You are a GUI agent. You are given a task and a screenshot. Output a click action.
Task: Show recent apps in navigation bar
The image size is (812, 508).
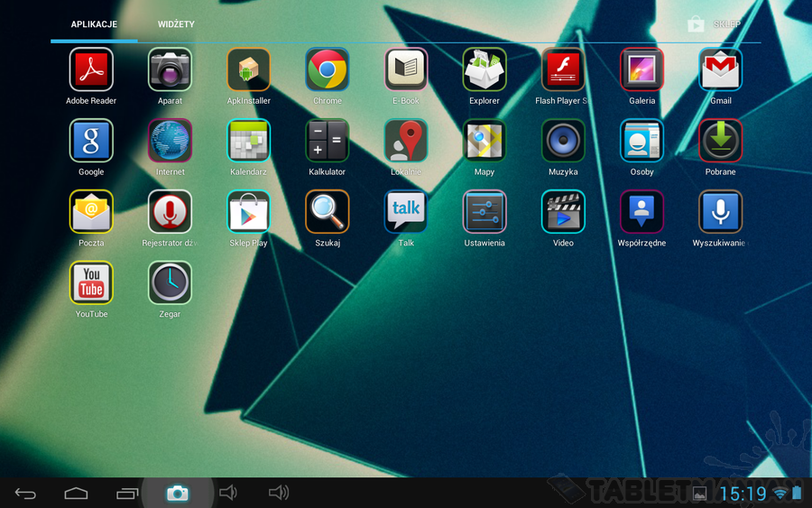(127, 493)
